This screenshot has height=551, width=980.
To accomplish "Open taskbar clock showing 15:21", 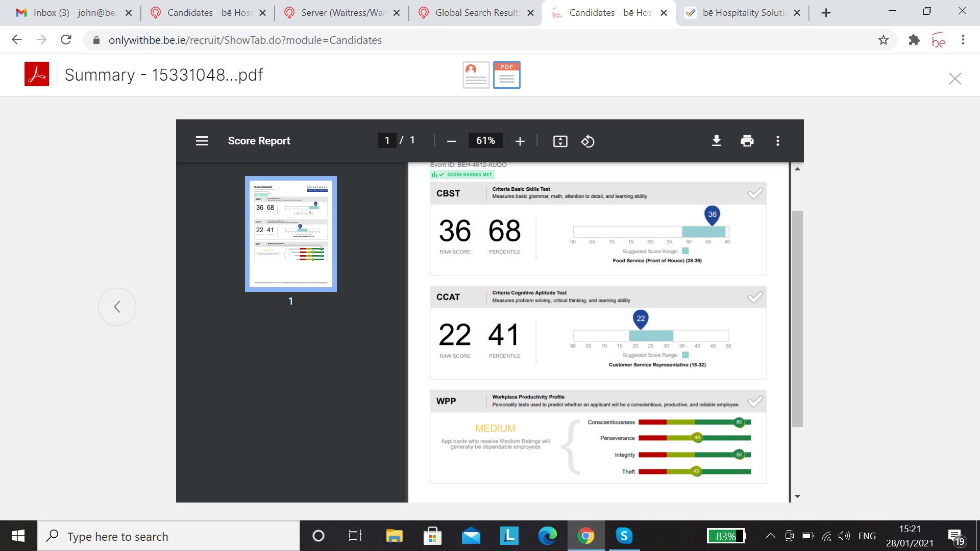I will [x=910, y=536].
